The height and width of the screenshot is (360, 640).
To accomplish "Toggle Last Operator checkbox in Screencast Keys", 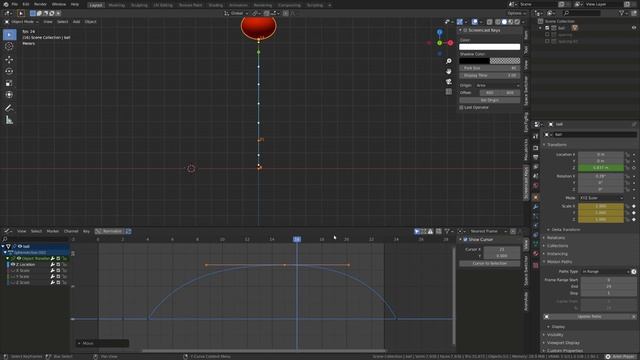I will click(x=462, y=108).
